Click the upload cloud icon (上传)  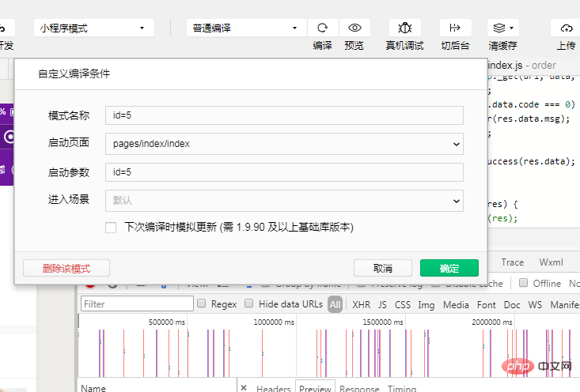pyautogui.click(x=566, y=28)
